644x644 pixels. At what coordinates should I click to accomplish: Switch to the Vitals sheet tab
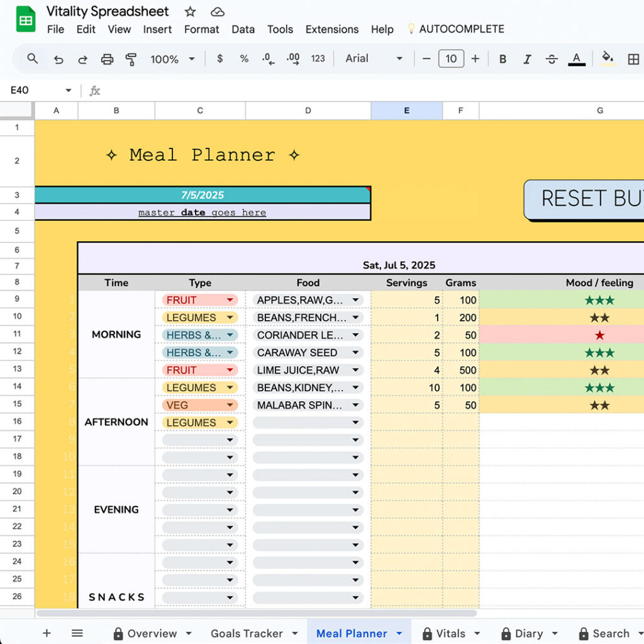pos(445,633)
